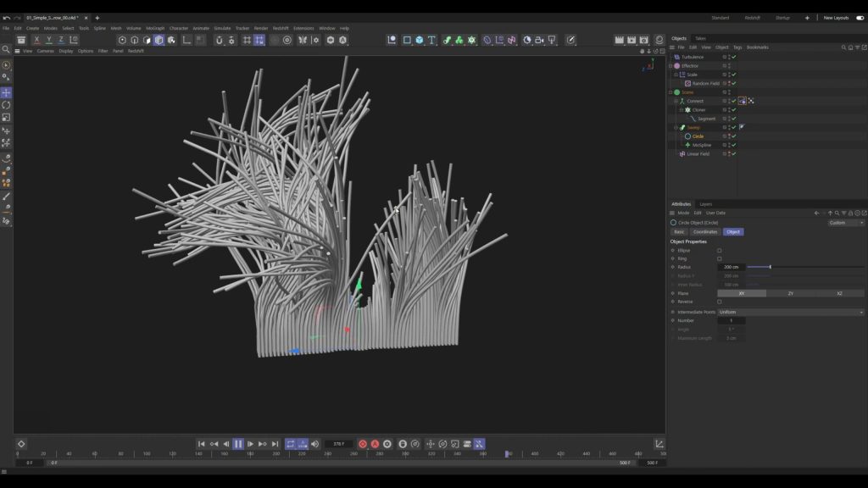This screenshot has width=868, height=488.
Task: Click the timeline ruler at frame 200
Action: tap(275, 454)
